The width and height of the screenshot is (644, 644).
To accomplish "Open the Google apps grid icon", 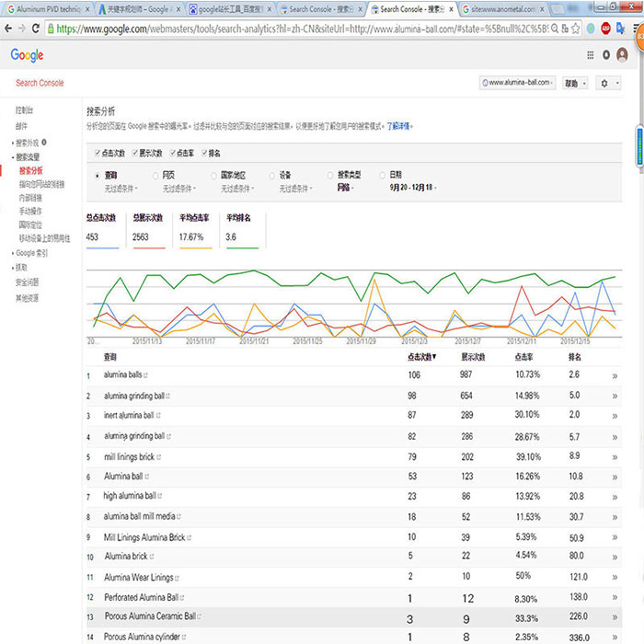I will [x=591, y=54].
